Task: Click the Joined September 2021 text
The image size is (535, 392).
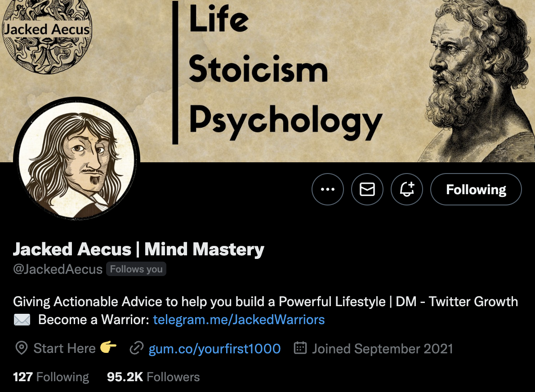Action: pos(383,349)
